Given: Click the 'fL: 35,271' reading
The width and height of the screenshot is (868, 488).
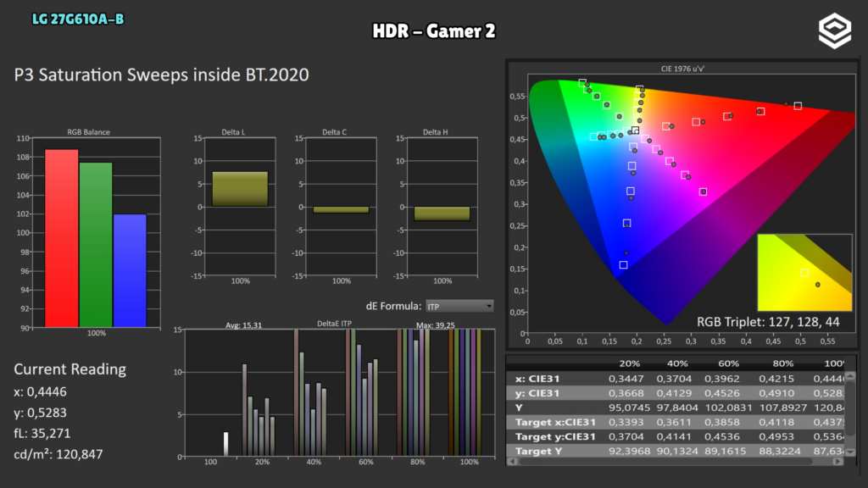Looking at the screenshot, I should coord(42,433).
